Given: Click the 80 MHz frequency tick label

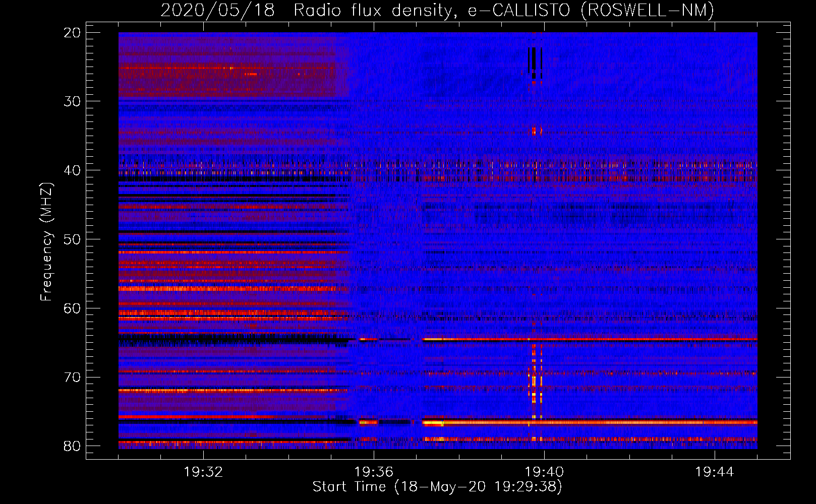Looking at the screenshot, I should click(72, 446).
